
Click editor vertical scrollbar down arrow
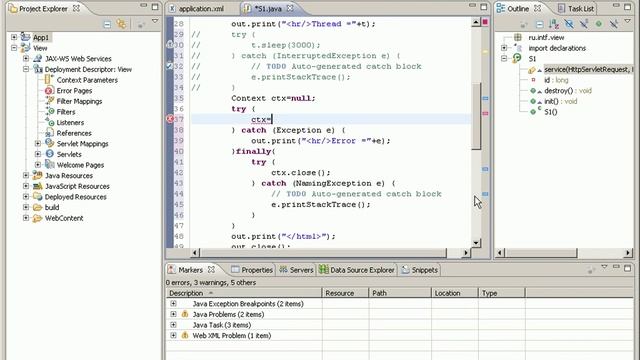tap(476, 242)
